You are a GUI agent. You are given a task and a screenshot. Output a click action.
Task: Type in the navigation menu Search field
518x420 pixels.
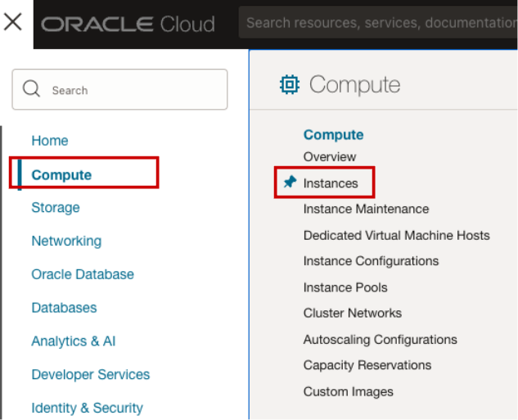pyautogui.click(x=131, y=90)
